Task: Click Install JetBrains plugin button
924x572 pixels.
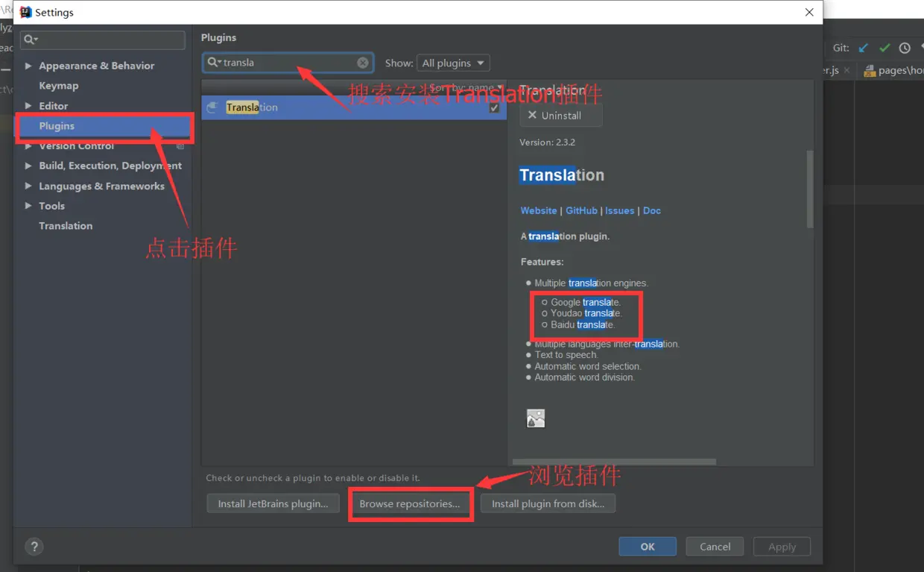Action: [x=273, y=503]
